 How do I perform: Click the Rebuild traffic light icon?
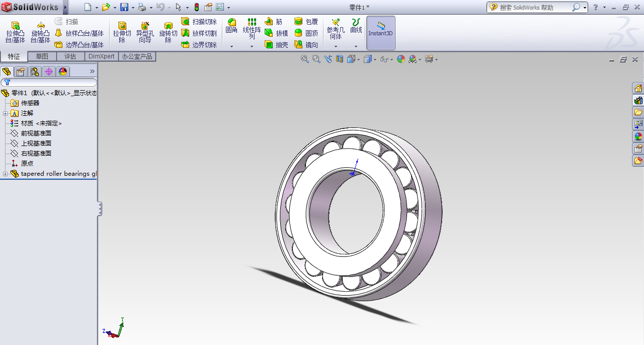click(196, 7)
